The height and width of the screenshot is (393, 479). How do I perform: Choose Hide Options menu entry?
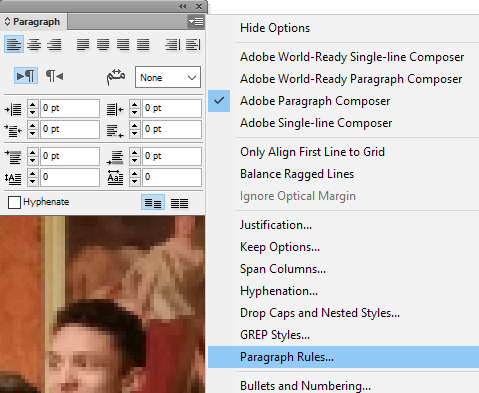pos(275,28)
